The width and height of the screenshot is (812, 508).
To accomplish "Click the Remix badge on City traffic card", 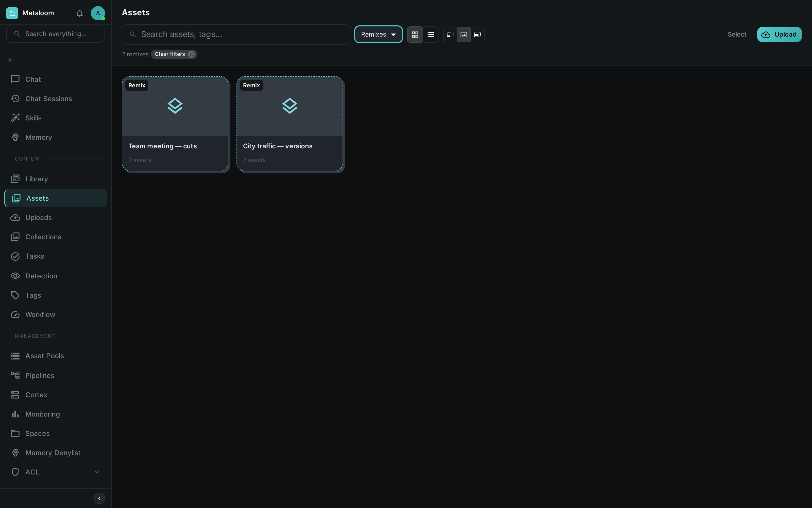I will coord(251,85).
